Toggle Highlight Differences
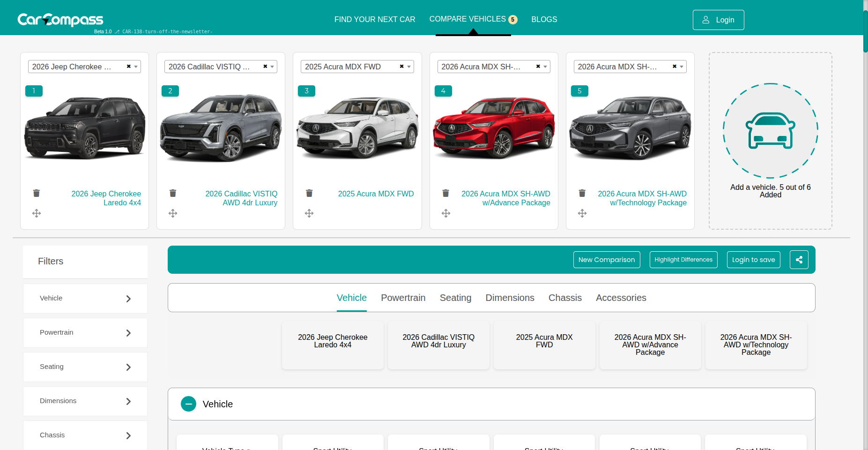Image resolution: width=868 pixels, height=450 pixels. (x=683, y=259)
